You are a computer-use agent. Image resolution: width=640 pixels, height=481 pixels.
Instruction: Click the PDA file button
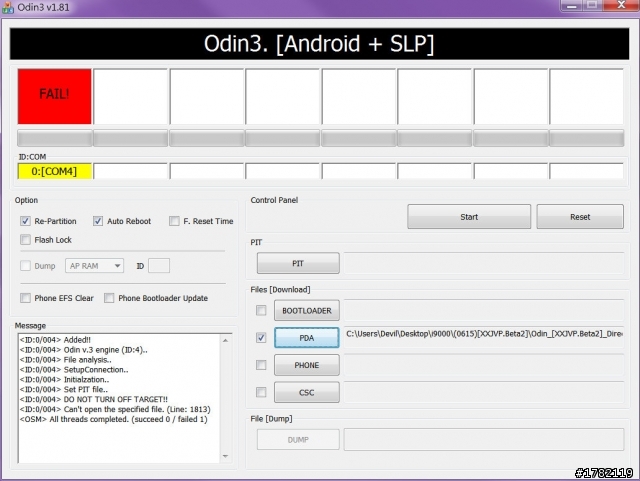[x=307, y=338]
